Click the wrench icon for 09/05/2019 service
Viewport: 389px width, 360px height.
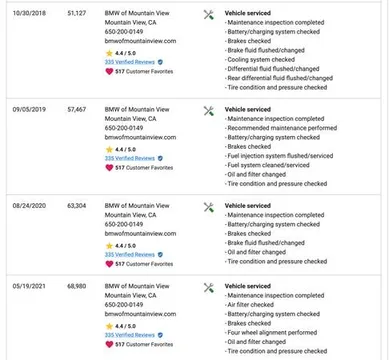coord(209,111)
